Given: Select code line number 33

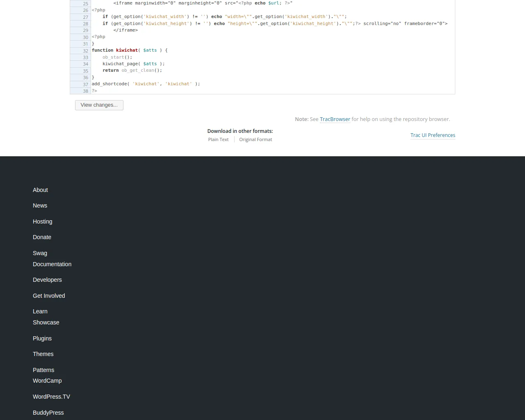Looking at the screenshot, I should click(85, 57).
